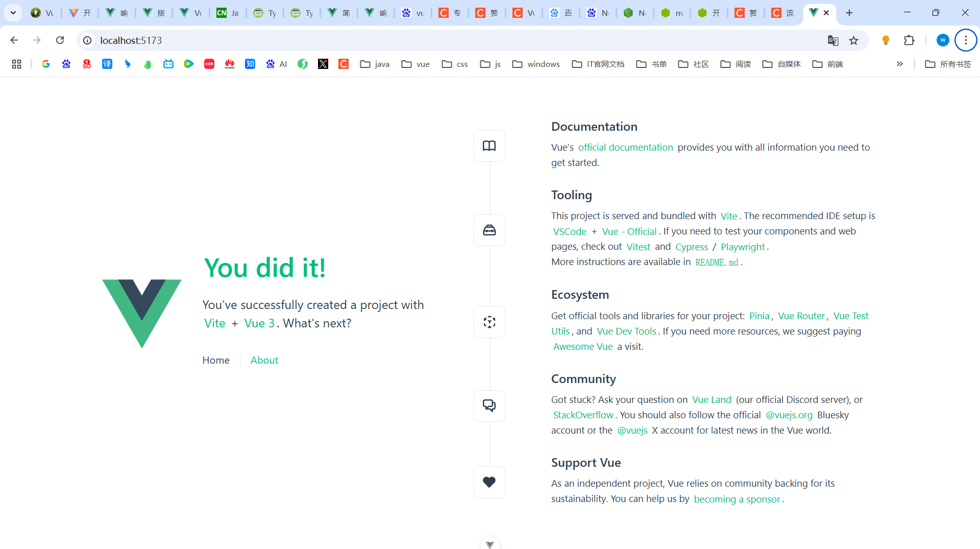Viewport: 980px width, 549px height.
Task: Switch to the tab labeled Ja
Action: point(228,13)
